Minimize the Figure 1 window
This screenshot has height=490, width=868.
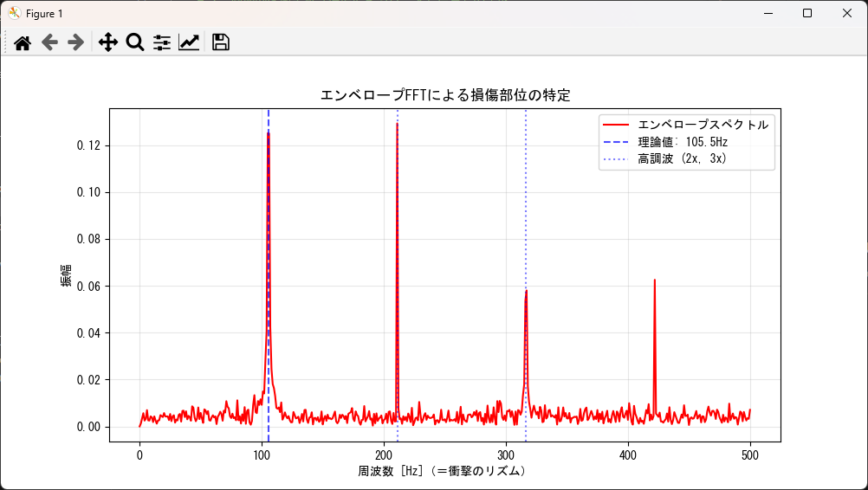(768, 13)
